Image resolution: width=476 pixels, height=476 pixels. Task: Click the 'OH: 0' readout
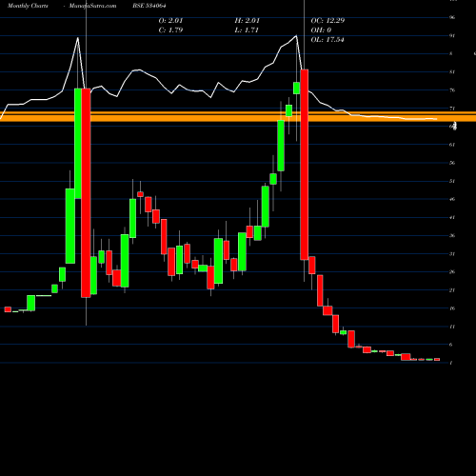(321, 30)
